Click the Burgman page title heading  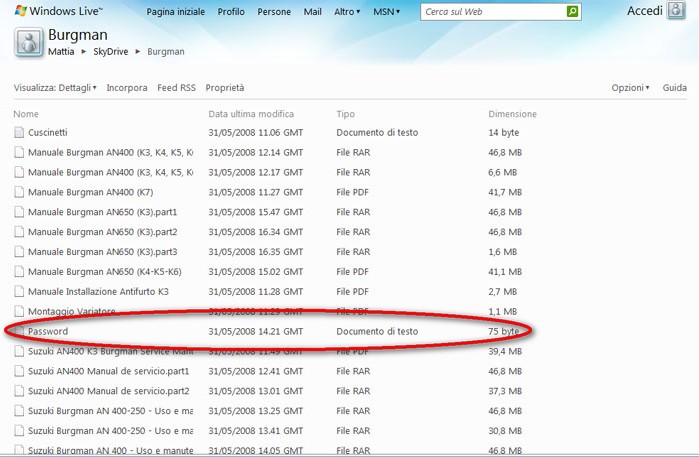(78, 35)
